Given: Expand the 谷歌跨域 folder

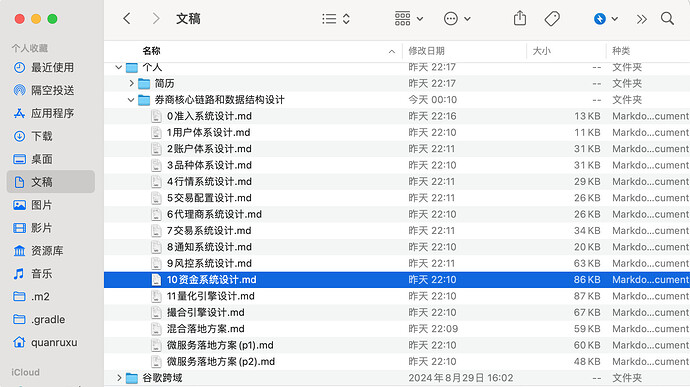Looking at the screenshot, I should click(119, 378).
